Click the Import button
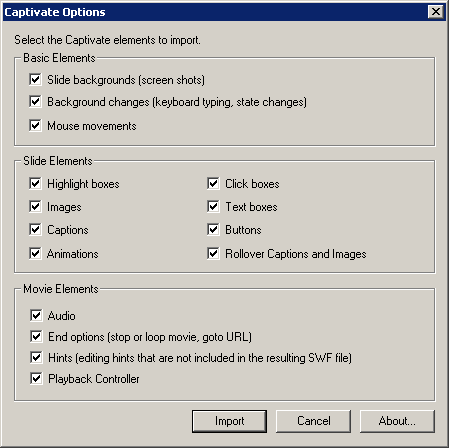Image resolution: width=449 pixels, height=448 pixels. [229, 421]
